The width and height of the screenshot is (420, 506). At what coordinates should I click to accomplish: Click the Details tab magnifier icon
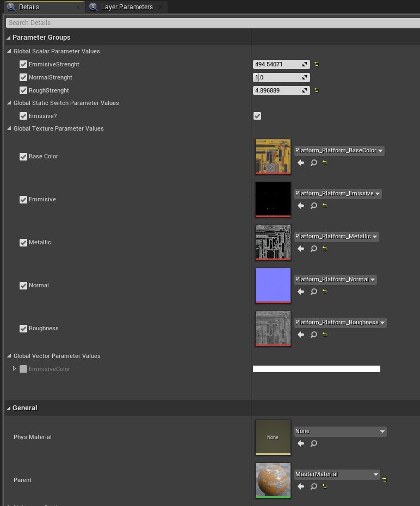click(11, 7)
